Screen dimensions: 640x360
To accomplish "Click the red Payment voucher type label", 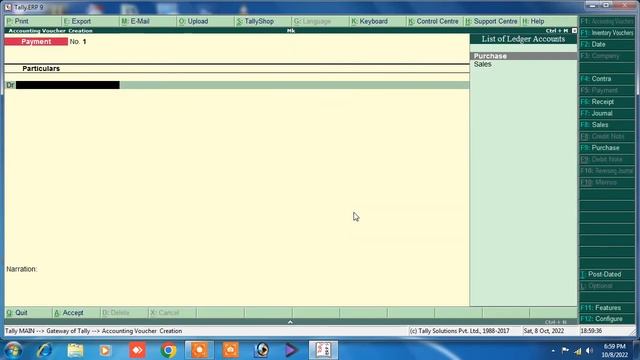I will (x=36, y=41).
